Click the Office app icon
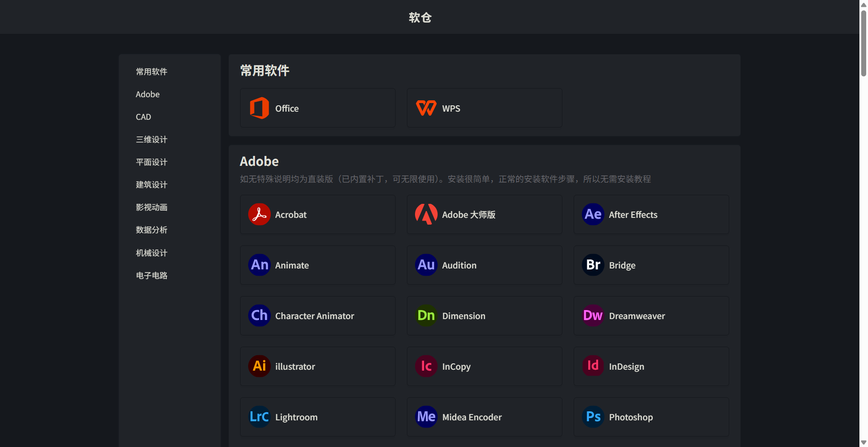 (x=259, y=108)
